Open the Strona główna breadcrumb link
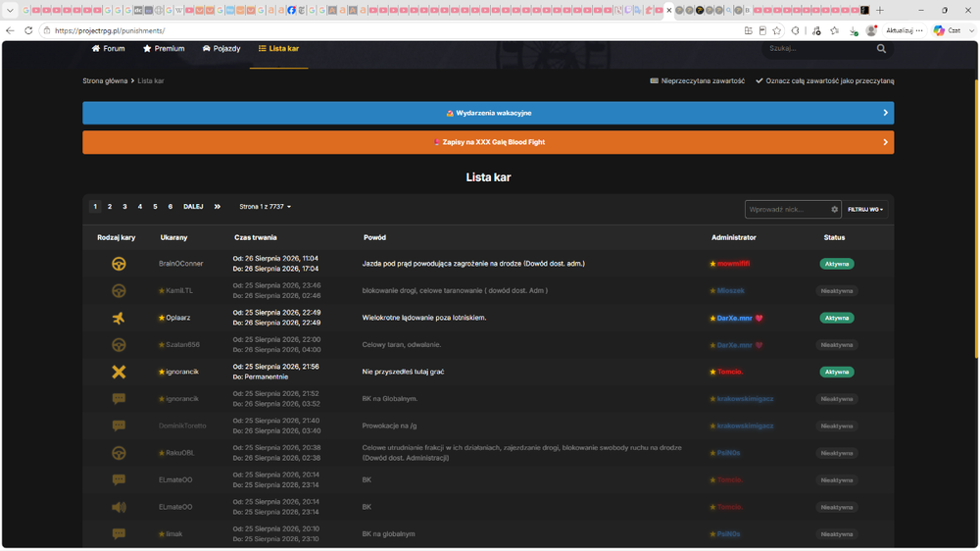 click(105, 80)
